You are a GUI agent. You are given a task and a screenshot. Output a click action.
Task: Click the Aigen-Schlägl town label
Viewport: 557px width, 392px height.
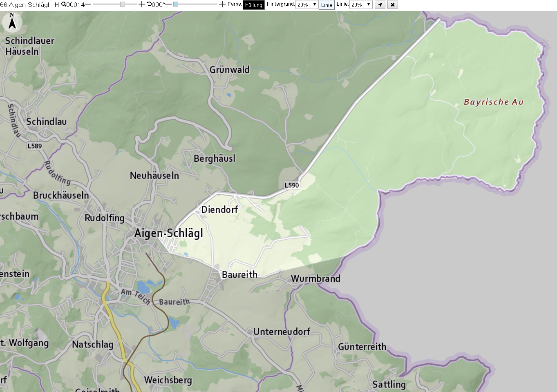pyautogui.click(x=169, y=233)
